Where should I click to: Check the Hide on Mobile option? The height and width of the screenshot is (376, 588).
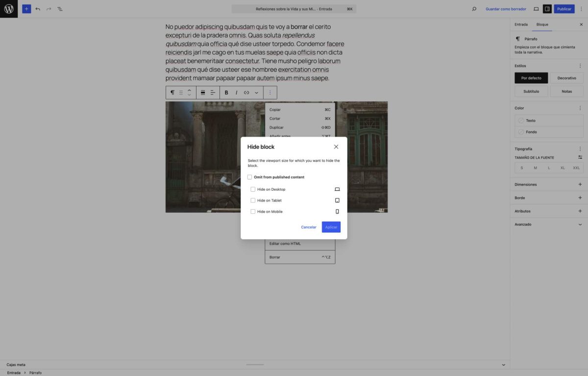click(253, 211)
